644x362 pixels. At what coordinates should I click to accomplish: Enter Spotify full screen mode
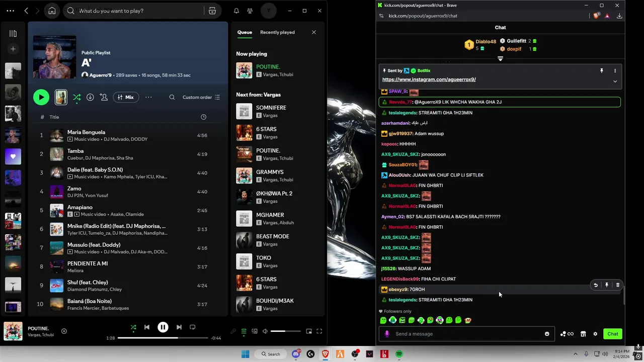pos(319,331)
